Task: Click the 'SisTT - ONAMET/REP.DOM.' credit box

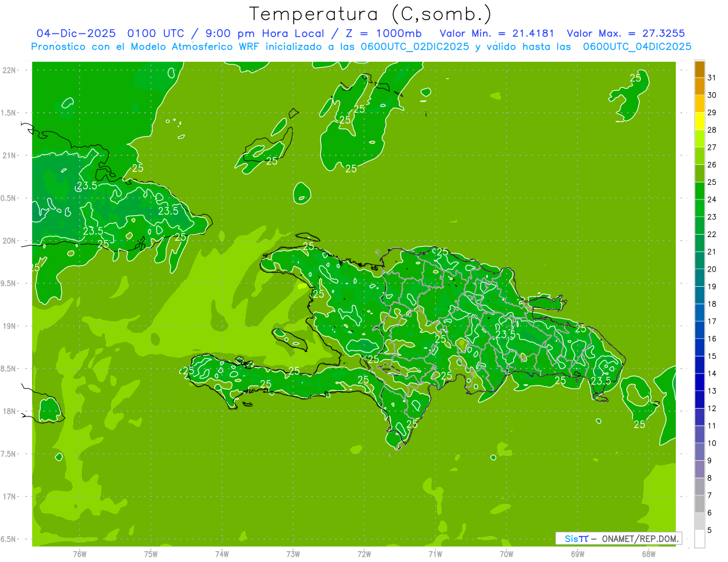Action: pyautogui.click(x=618, y=538)
